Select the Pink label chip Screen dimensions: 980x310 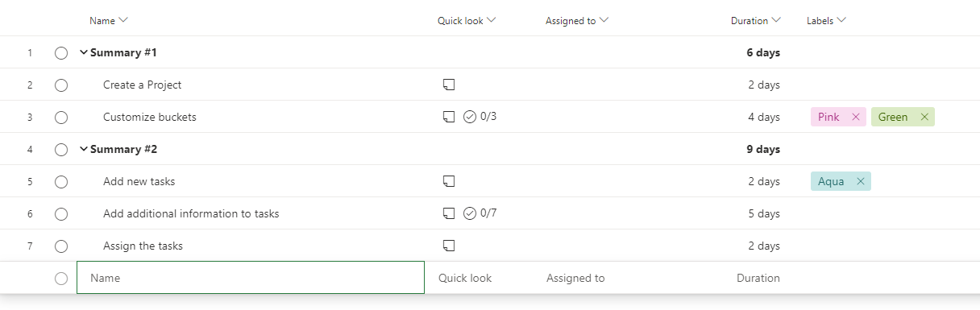(828, 117)
